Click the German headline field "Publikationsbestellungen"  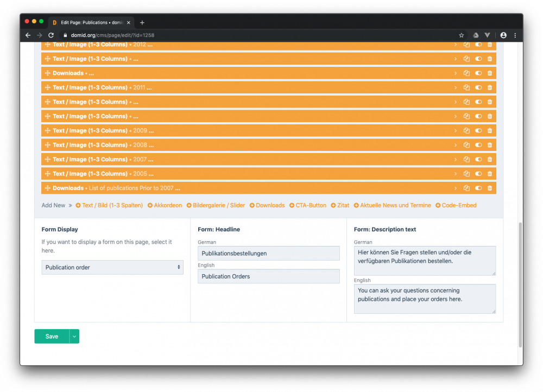pos(268,253)
